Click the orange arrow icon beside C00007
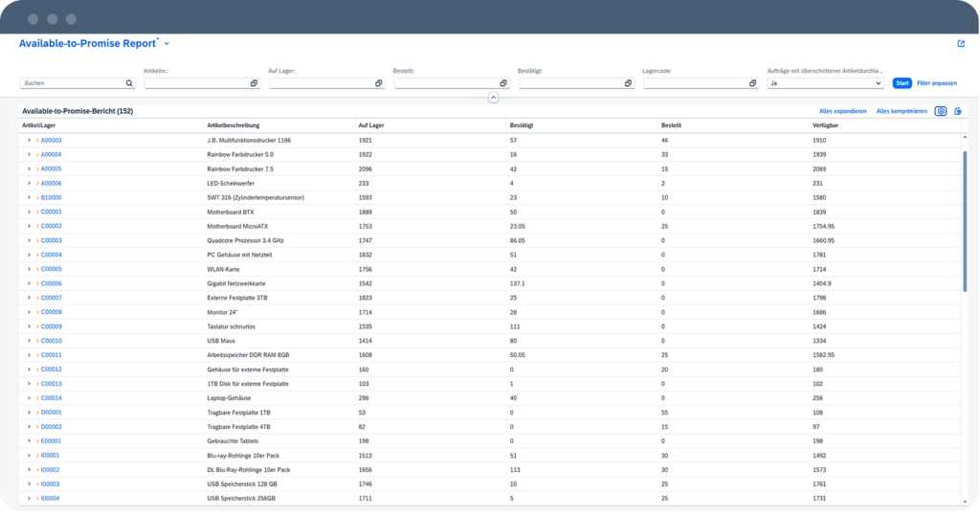The image size is (980, 516). 37,298
